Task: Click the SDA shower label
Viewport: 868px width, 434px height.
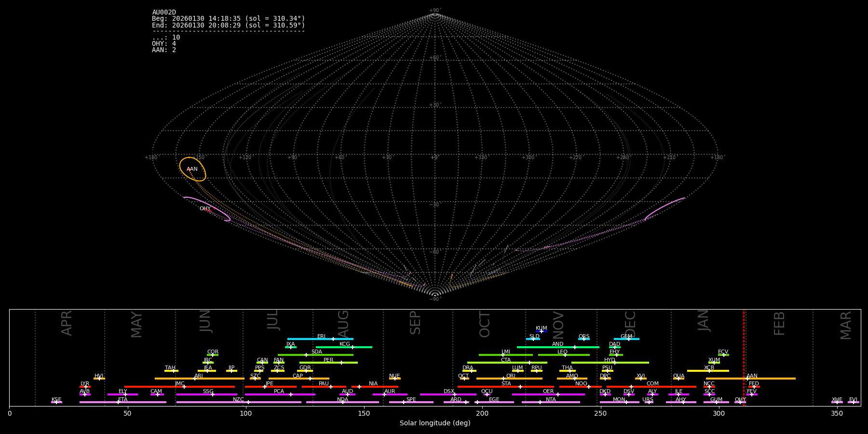Action: pyautogui.click(x=317, y=352)
